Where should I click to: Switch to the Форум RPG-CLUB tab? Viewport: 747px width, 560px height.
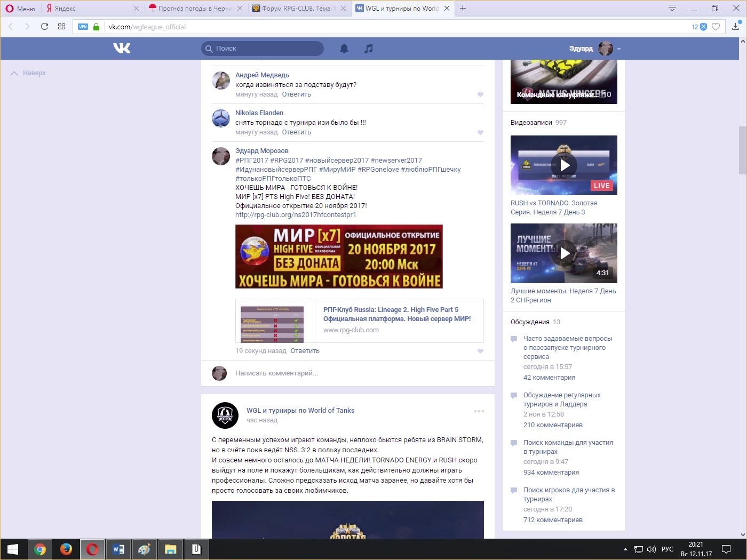pyautogui.click(x=296, y=9)
